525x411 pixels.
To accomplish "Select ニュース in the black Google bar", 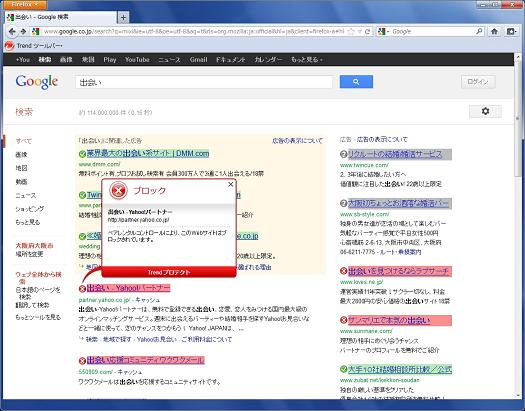I will click(169, 60).
